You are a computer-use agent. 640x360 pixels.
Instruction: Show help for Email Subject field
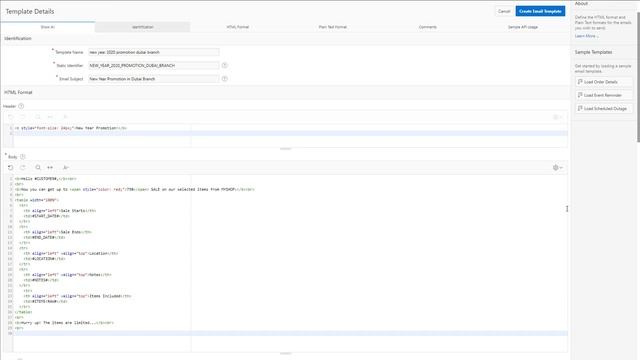tap(224, 79)
